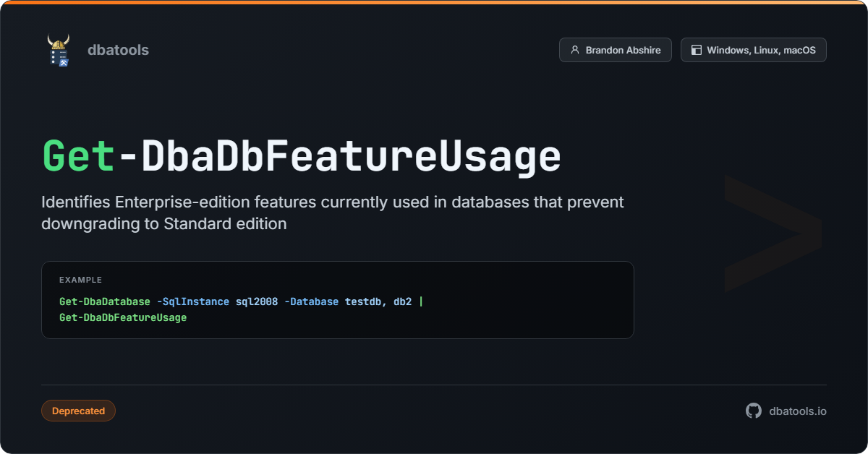Click the green Get verb in title
This screenshot has height=454, width=868.
click(x=79, y=155)
